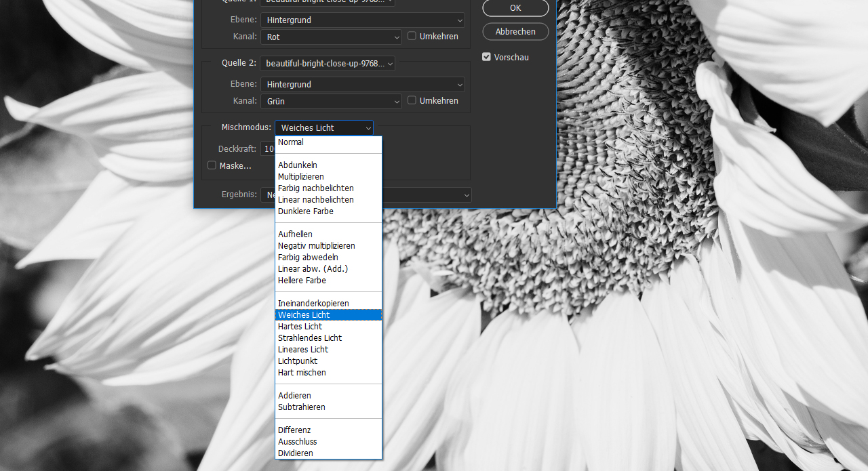Collapse the Mischmodus Weiches Licht dropdown
Screen dimensions: 868x471
pos(324,127)
